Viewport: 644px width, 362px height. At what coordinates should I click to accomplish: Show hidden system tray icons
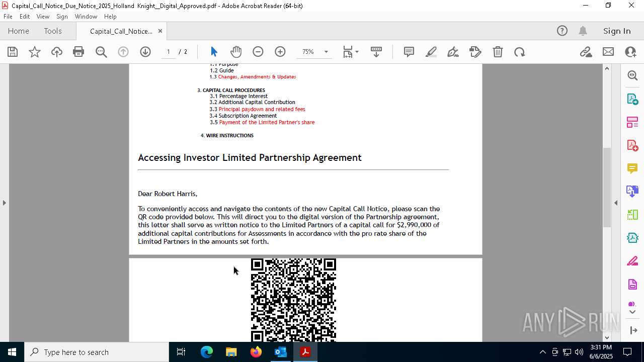(x=542, y=352)
